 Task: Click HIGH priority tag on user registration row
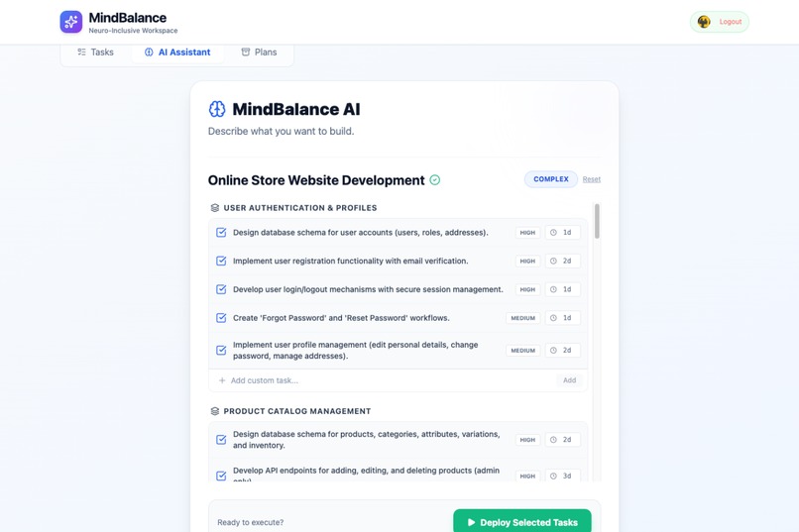[x=527, y=262]
